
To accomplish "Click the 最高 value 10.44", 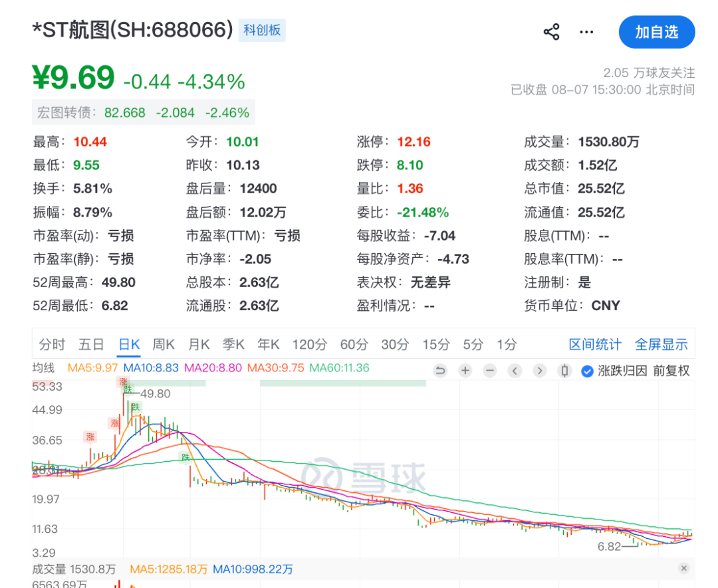I will (90, 142).
